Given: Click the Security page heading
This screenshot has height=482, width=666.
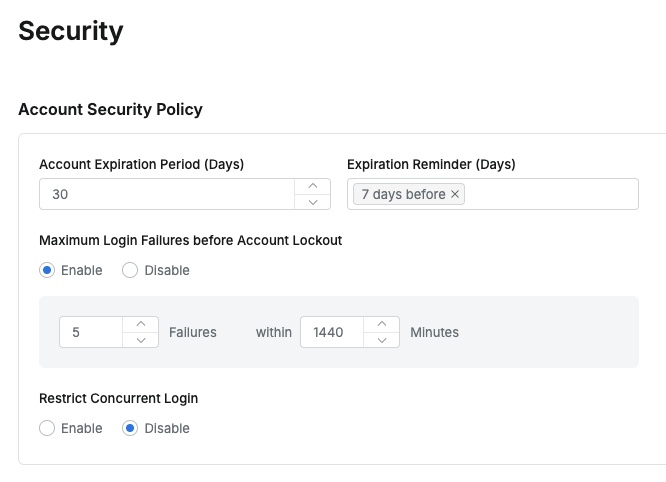Looking at the screenshot, I should coord(71,31).
